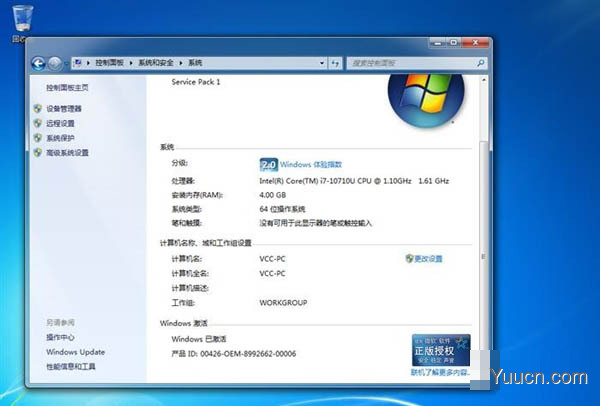Click the VCC-PC value beside 计算机全名
The width and height of the screenshot is (600, 406).
tap(272, 274)
